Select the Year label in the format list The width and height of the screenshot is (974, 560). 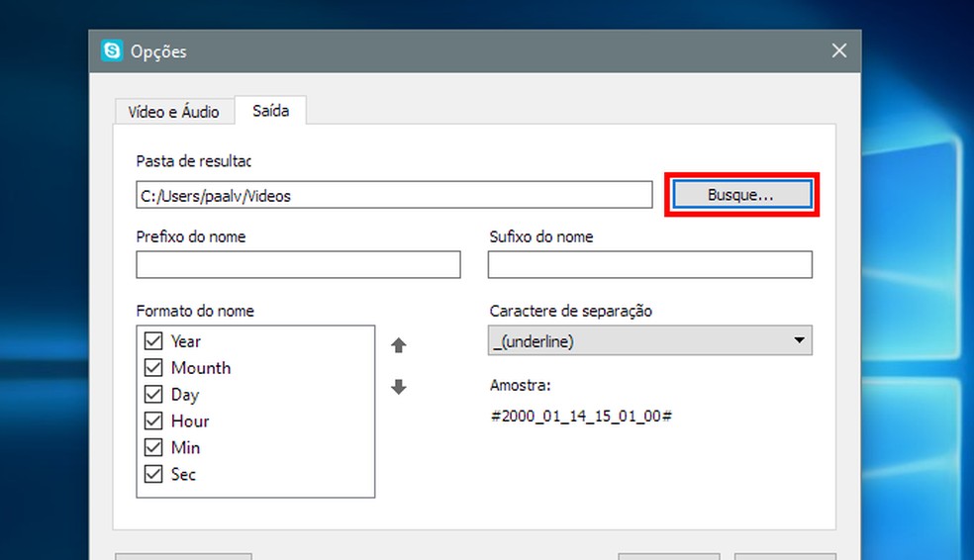coord(186,341)
